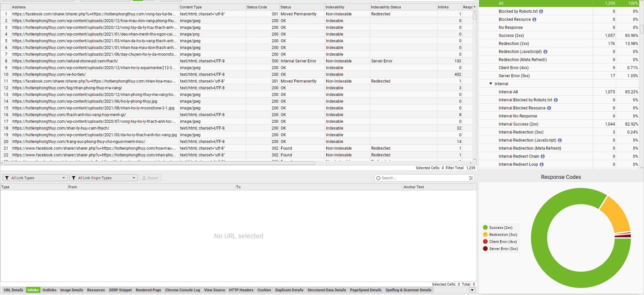
Task: Select the All row in overview panel
Action: (x=559, y=3)
